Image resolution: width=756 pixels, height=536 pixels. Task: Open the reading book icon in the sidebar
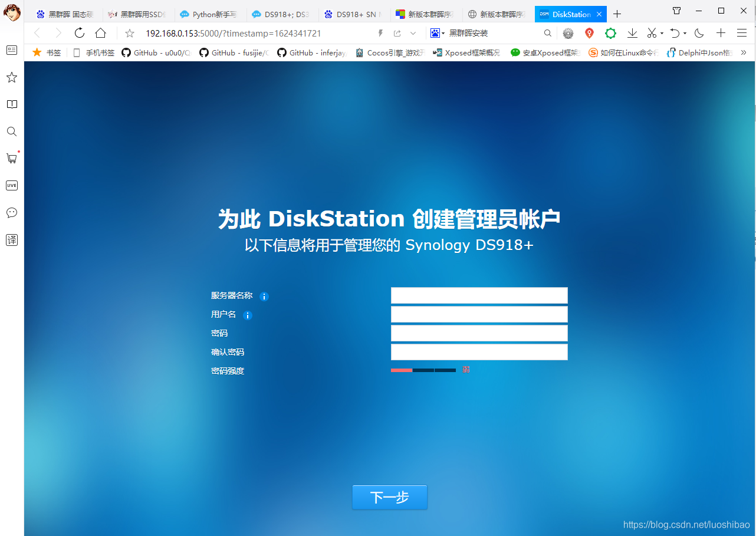click(12, 104)
